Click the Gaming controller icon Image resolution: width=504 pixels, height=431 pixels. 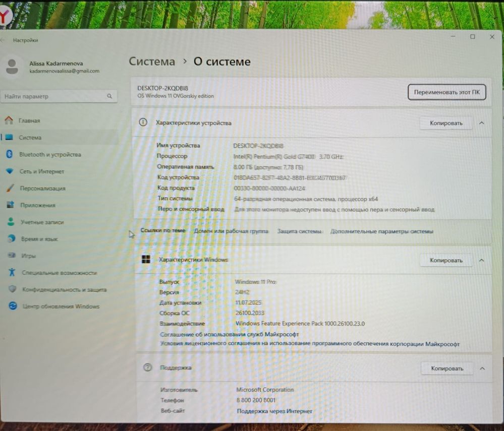pos(12,255)
